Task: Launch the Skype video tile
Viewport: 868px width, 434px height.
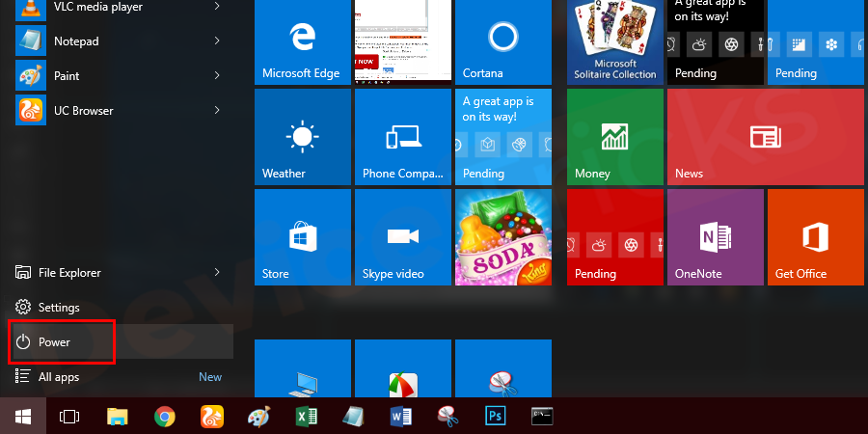Action: (403, 237)
